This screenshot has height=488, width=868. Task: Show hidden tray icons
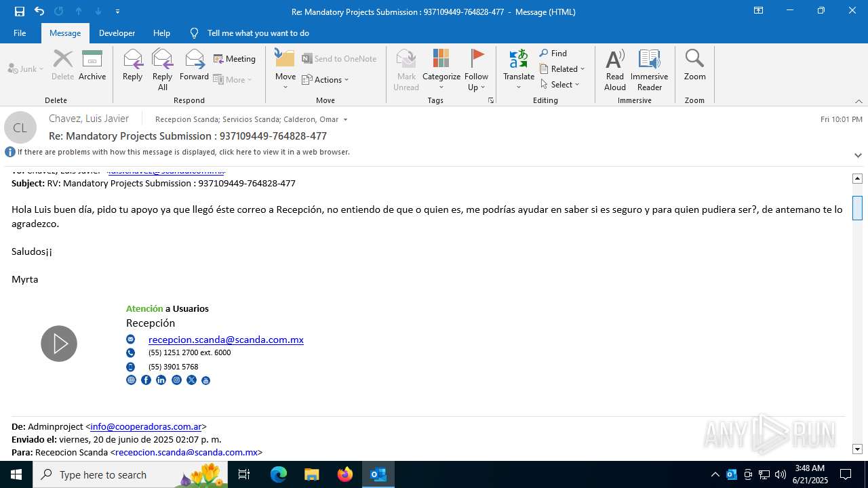(715, 474)
